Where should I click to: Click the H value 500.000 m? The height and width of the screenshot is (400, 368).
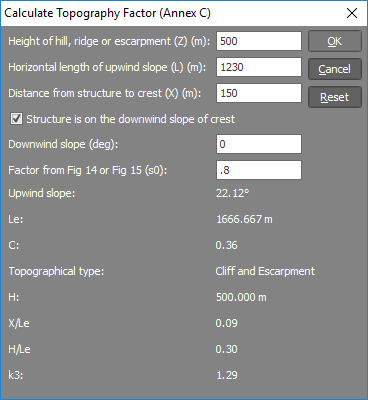click(x=241, y=297)
